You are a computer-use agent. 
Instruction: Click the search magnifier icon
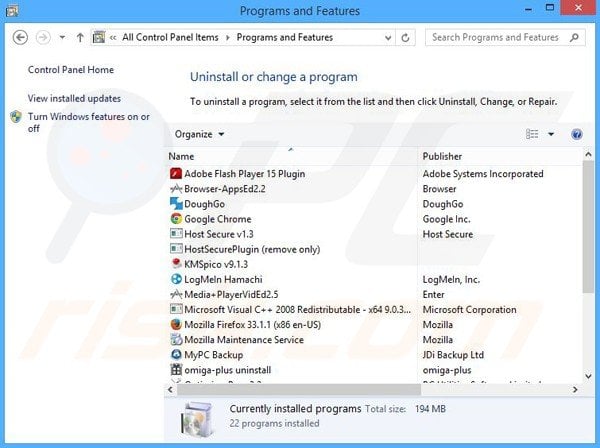574,37
